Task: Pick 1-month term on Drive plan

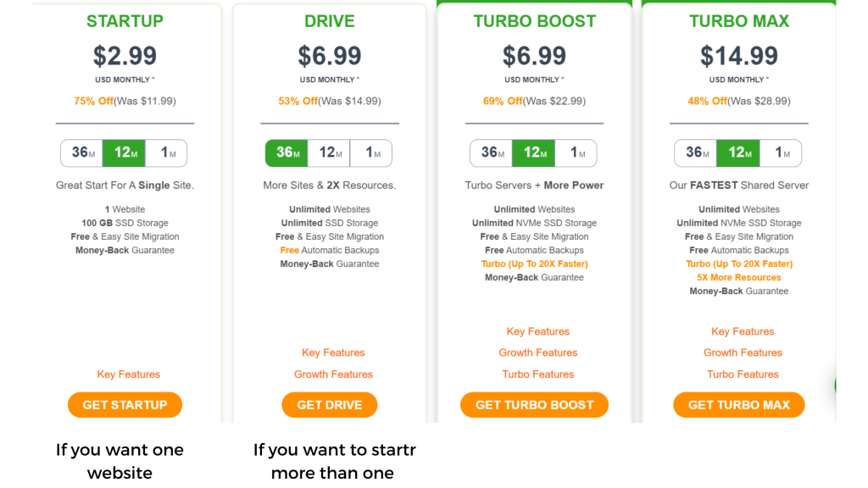Action: [371, 153]
